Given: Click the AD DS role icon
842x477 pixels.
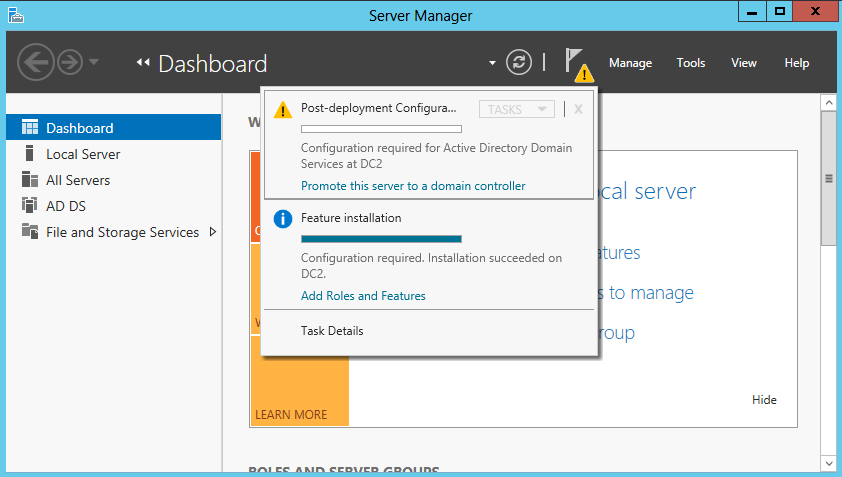Looking at the screenshot, I should coord(30,205).
